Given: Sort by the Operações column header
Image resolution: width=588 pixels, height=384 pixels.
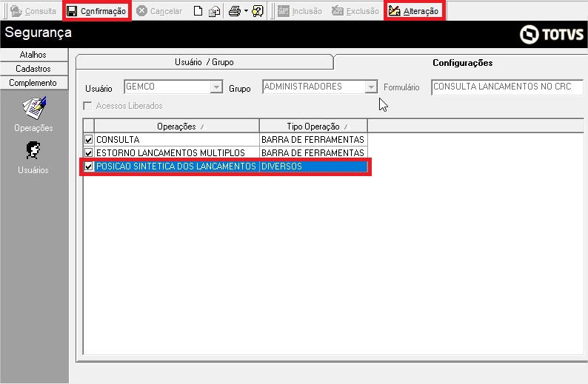Looking at the screenshot, I should 177,127.
